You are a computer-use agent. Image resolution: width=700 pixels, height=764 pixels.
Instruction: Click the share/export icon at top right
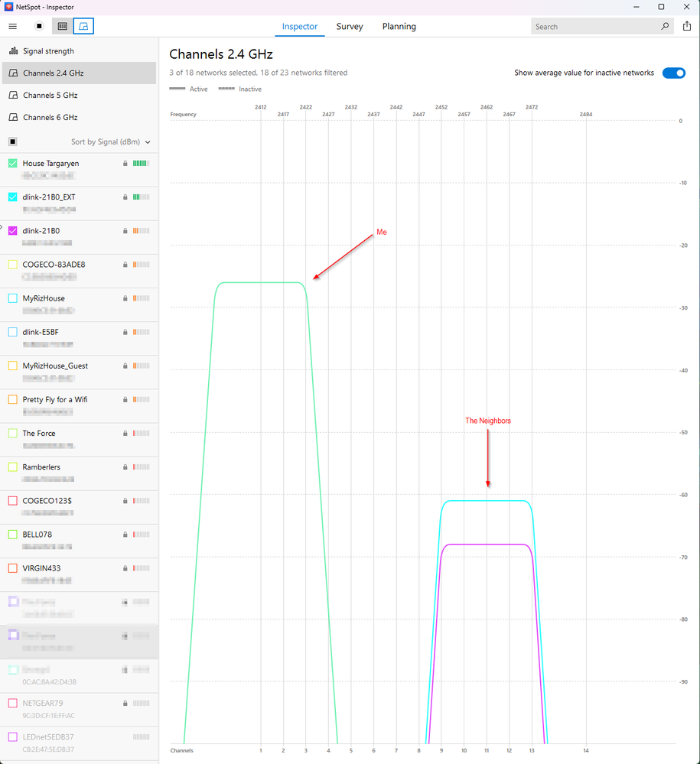tap(686, 25)
